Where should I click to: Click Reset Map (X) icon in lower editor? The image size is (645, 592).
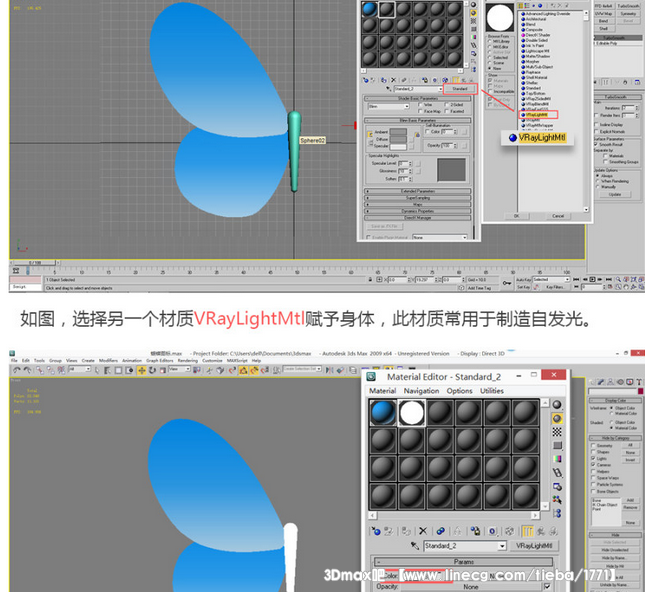tap(423, 531)
